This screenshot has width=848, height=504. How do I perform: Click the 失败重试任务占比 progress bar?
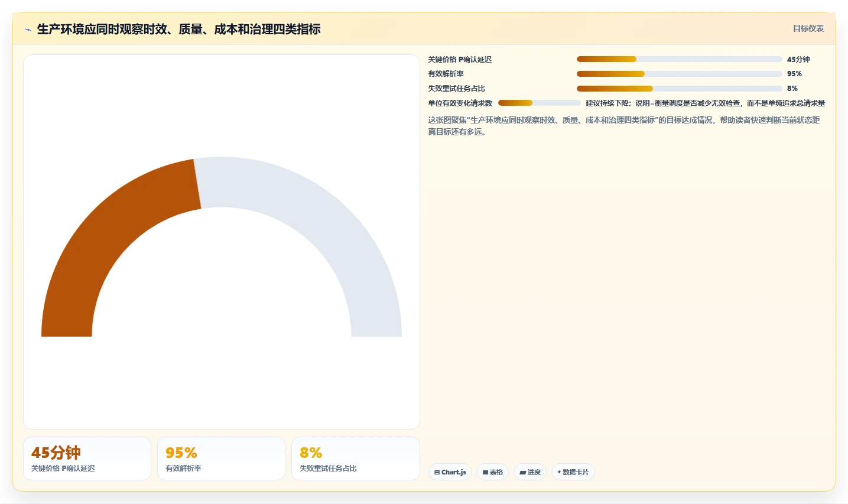click(679, 89)
